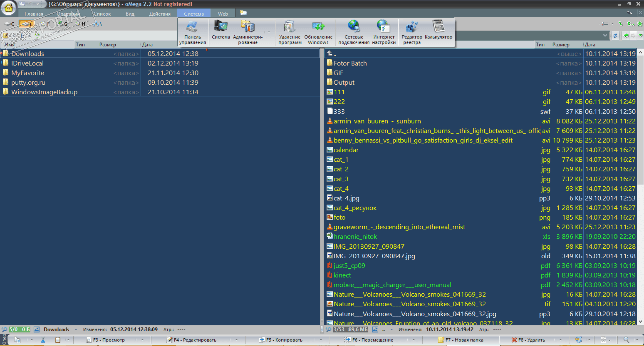This screenshot has width=644, height=346.
Task: Click F4 - Редактировать button
Action: point(192,340)
